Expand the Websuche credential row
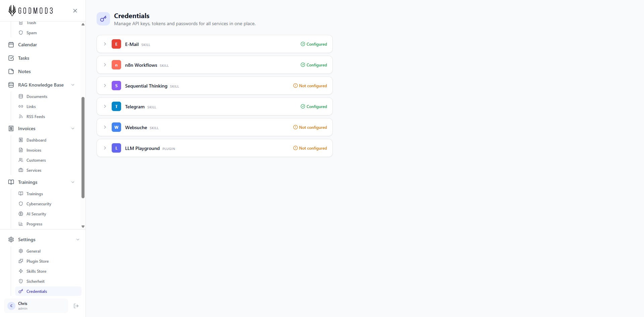The height and width of the screenshot is (317, 644). [105, 127]
